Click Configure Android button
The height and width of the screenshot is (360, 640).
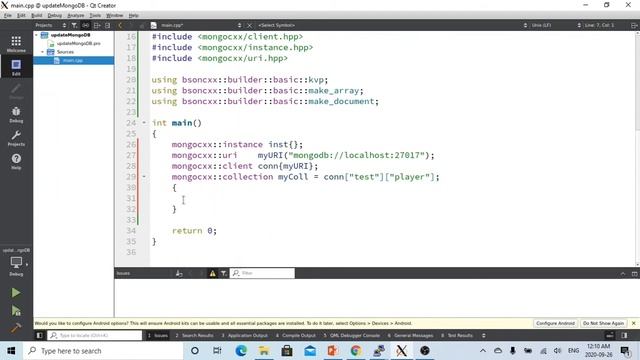click(555, 323)
